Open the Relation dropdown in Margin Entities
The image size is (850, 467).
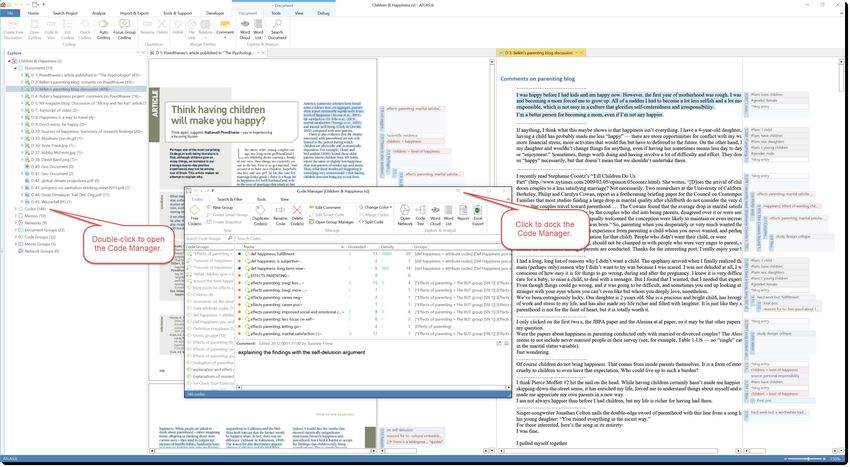tap(205, 29)
